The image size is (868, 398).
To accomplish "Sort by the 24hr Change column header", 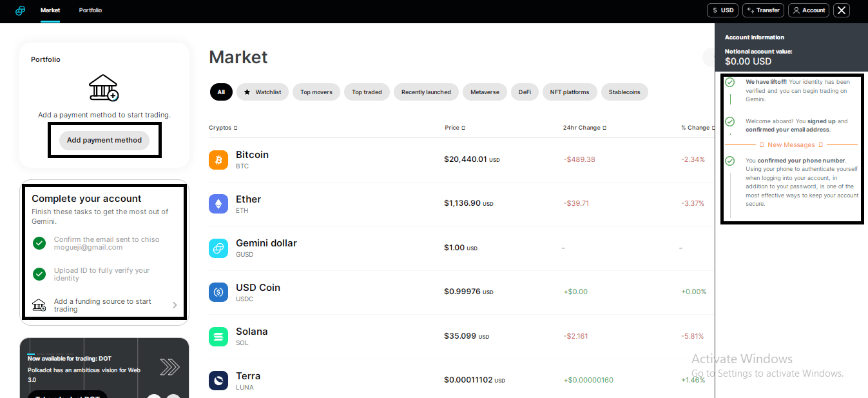I will pyautogui.click(x=584, y=128).
